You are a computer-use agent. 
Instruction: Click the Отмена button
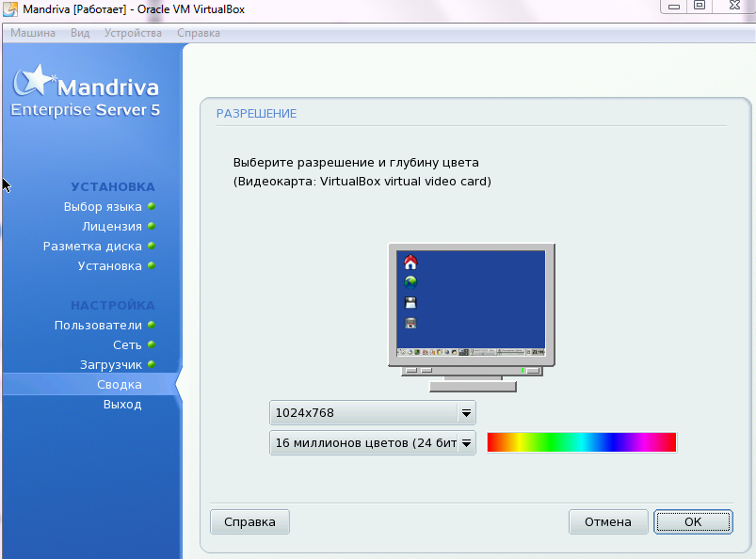608,522
